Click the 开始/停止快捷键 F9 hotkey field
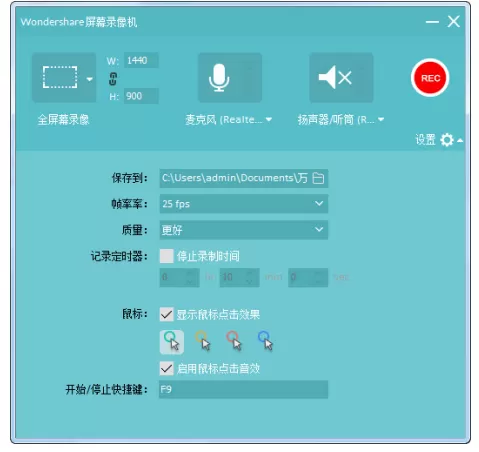Screen dimensions: 479x452 pyautogui.click(x=244, y=389)
